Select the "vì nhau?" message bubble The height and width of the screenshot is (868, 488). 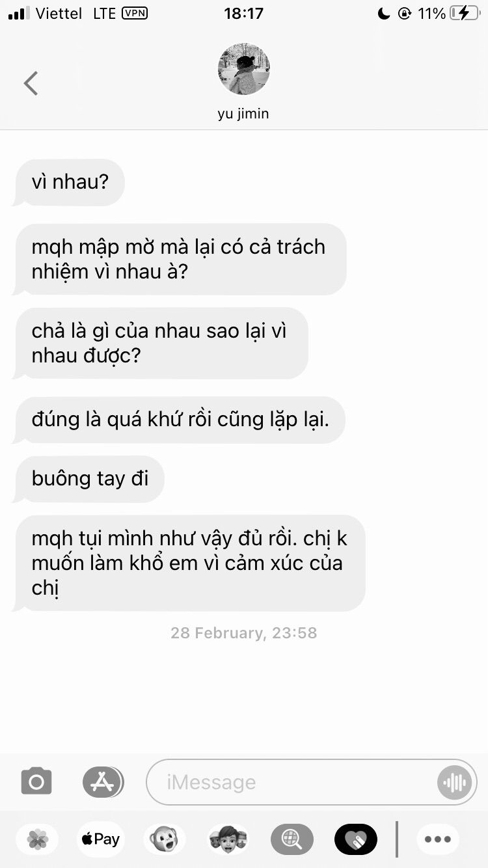[69, 182]
